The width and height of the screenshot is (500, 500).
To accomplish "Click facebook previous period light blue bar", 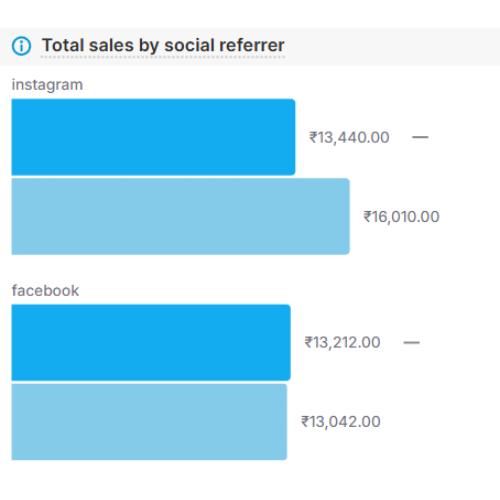I will [149, 422].
